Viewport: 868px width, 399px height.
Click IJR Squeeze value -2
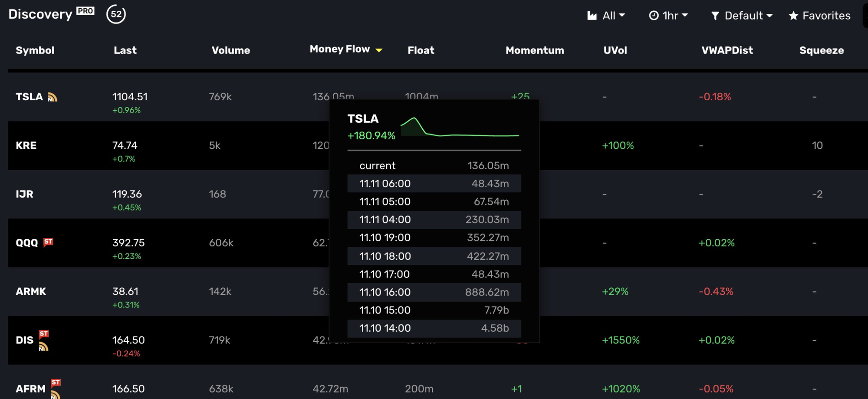coord(817,194)
